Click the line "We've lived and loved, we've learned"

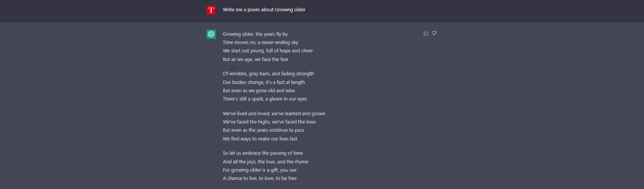(x=274, y=114)
